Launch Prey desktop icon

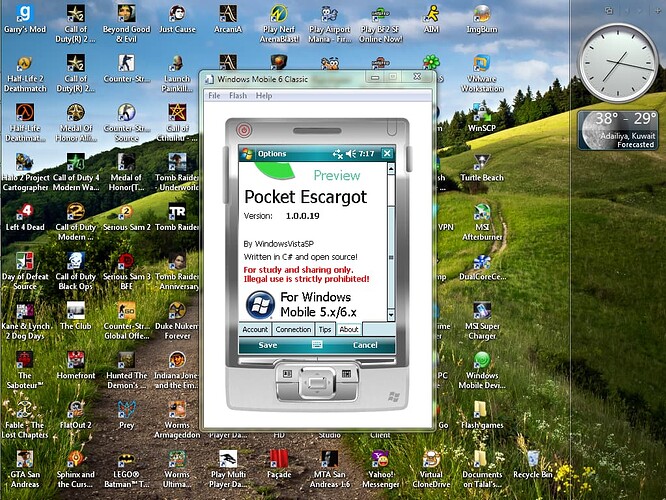point(126,415)
